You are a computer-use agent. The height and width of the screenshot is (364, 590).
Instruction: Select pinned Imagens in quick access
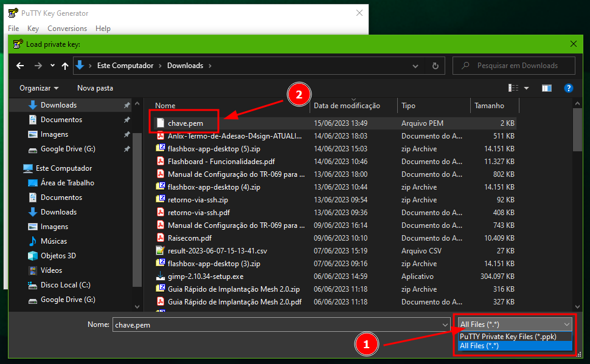pyautogui.click(x=54, y=134)
